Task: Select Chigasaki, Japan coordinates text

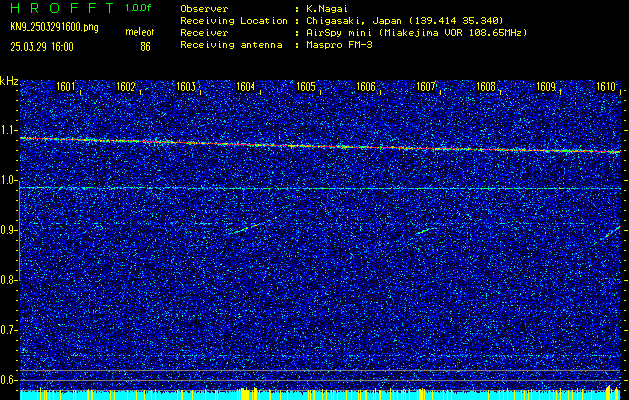Action: pyautogui.click(x=405, y=21)
